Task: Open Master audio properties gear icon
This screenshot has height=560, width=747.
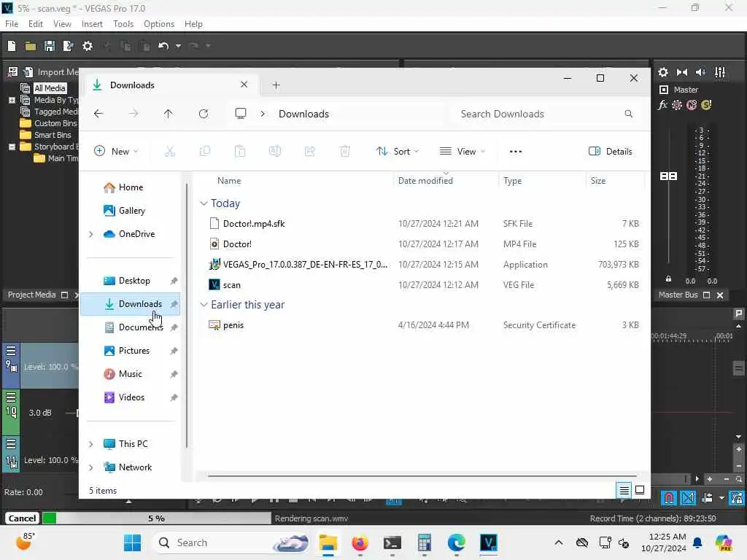Action: [x=663, y=72]
